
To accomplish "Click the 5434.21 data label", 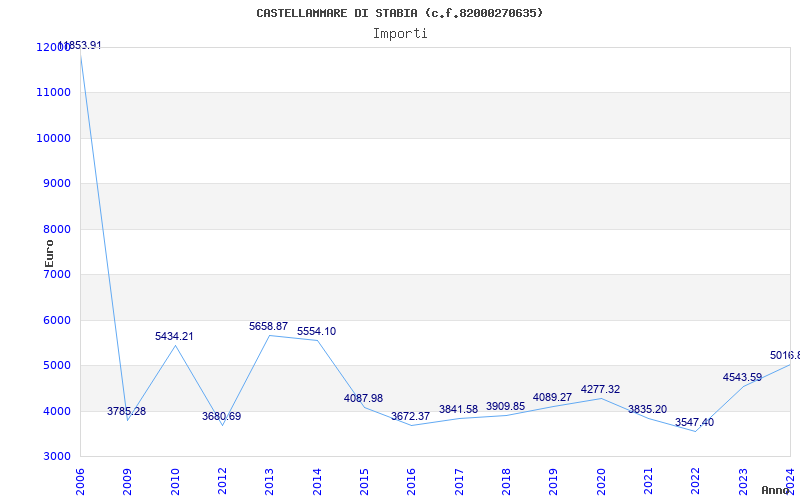I will pyautogui.click(x=174, y=337).
